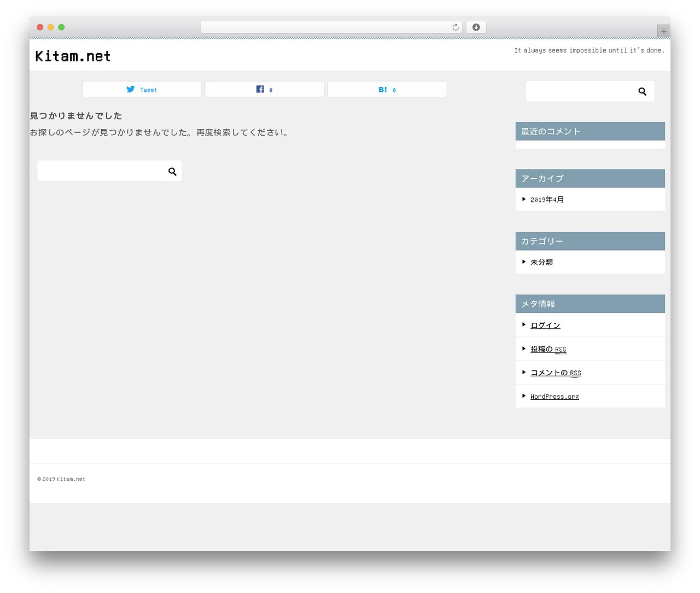This screenshot has height=593, width=700.
Task: Click the Twitter Tweet share button
Action: point(142,89)
